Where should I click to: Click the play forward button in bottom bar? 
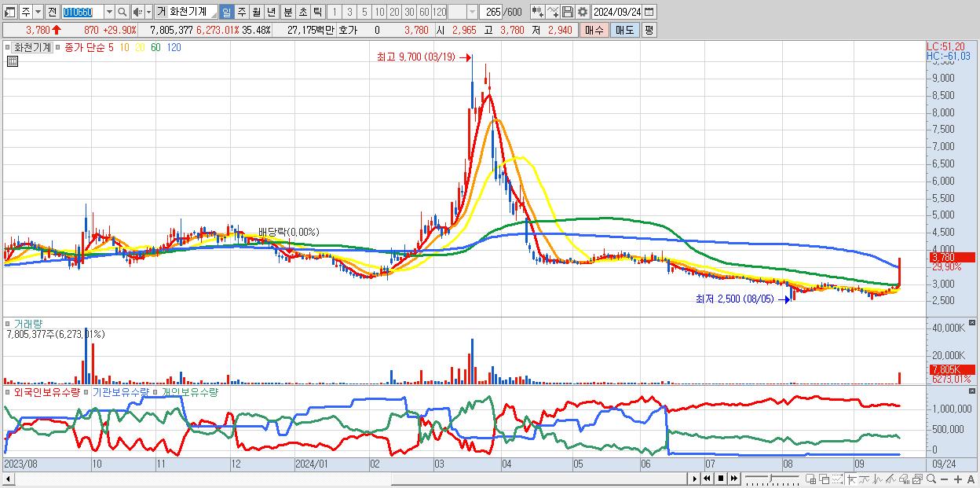pyautogui.click(x=694, y=479)
